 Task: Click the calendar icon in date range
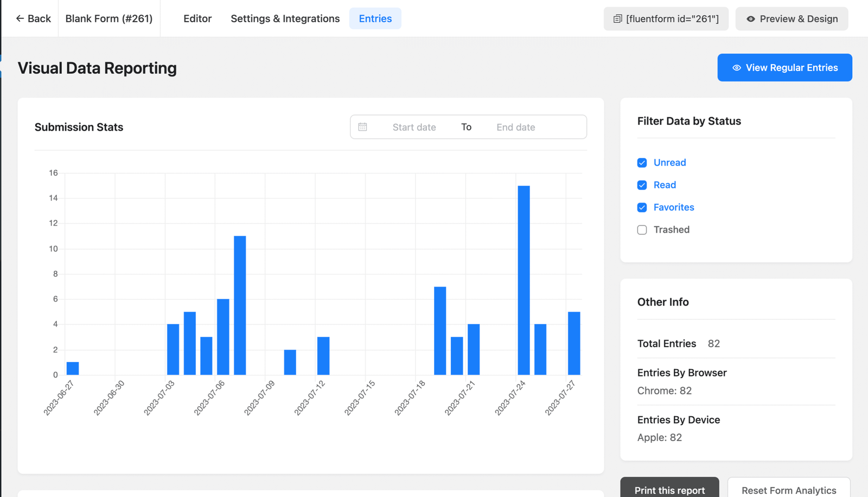click(x=363, y=127)
